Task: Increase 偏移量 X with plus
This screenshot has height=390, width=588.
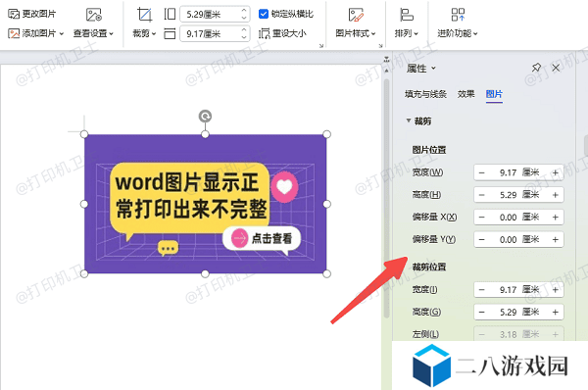Action: pyautogui.click(x=556, y=218)
